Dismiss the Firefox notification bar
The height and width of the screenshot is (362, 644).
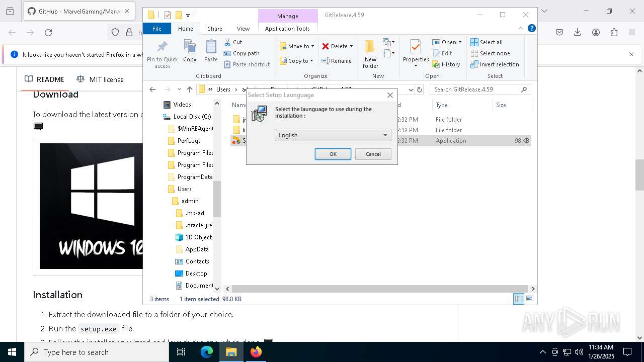631,54
